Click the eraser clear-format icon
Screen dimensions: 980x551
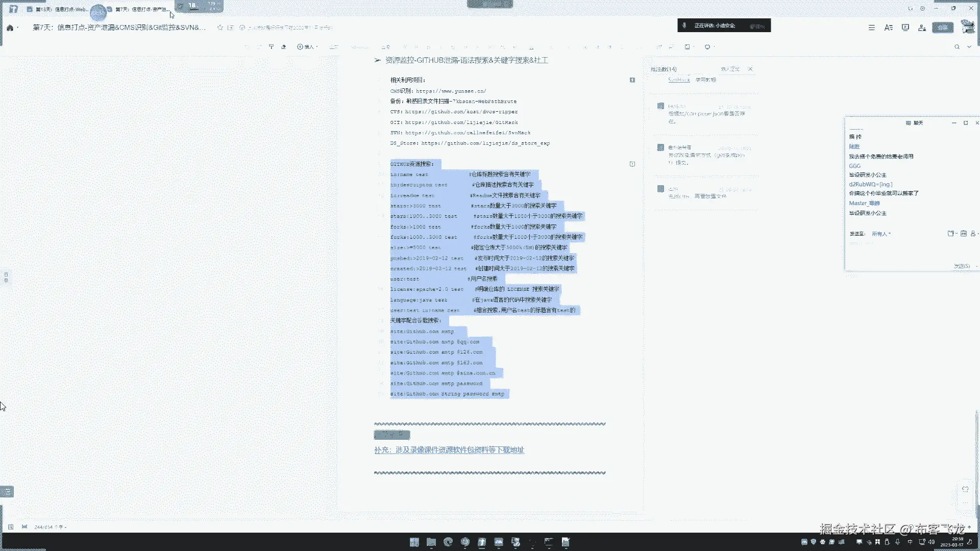point(284,47)
